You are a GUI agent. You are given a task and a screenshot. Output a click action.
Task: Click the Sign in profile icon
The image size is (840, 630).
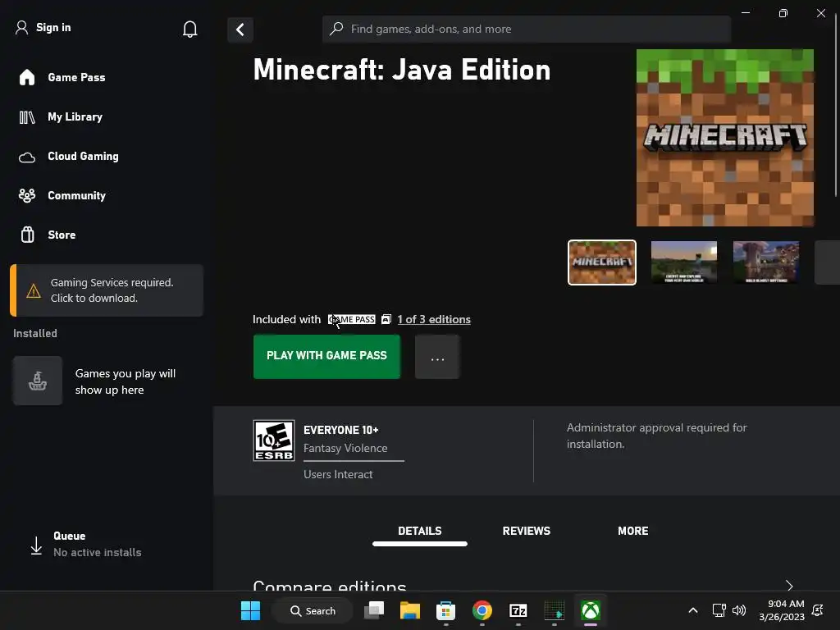(x=21, y=28)
